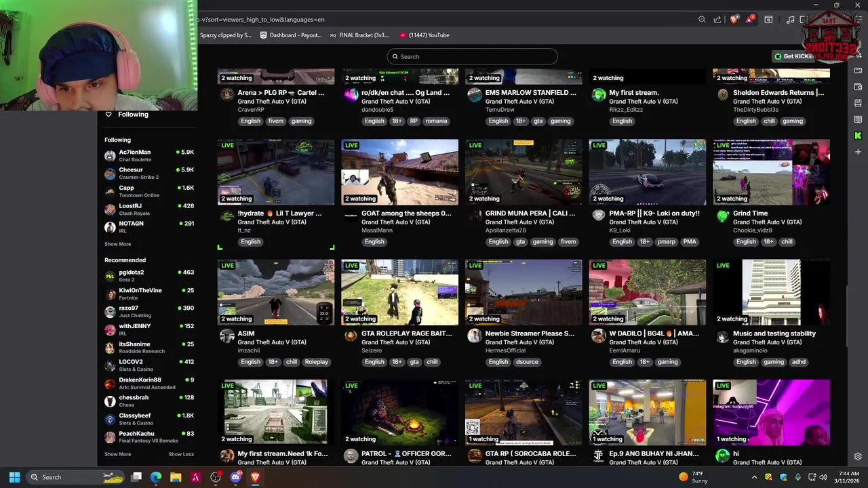Click 'romania' tag under dandouble5 stream
Viewport: 868px width, 488px height.
coord(436,121)
